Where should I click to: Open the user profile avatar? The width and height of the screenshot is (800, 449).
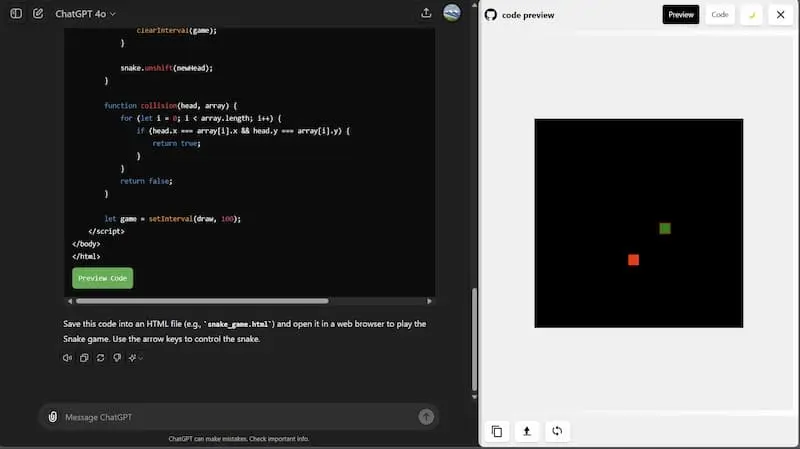(452, 13)
